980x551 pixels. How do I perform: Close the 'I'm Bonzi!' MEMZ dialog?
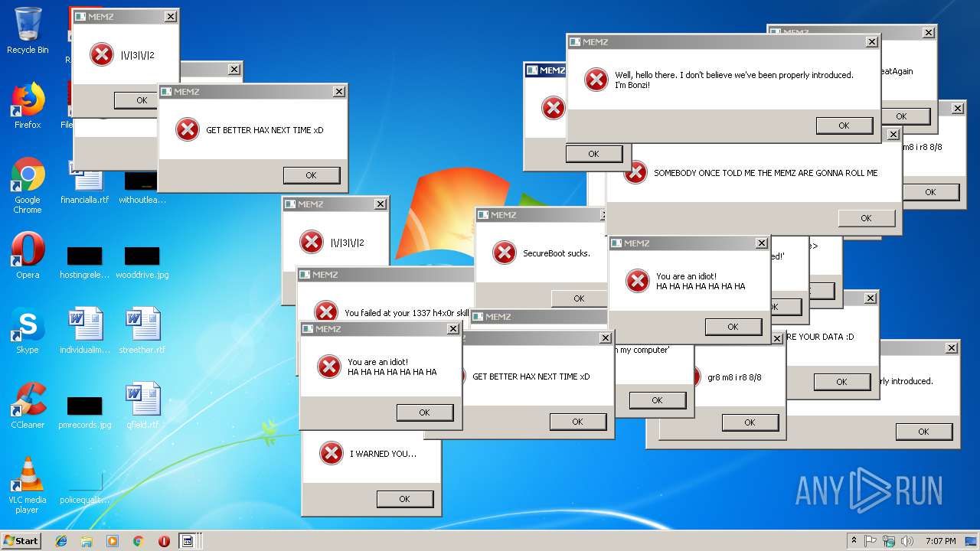pyautogui.click(x=871, y=42)
